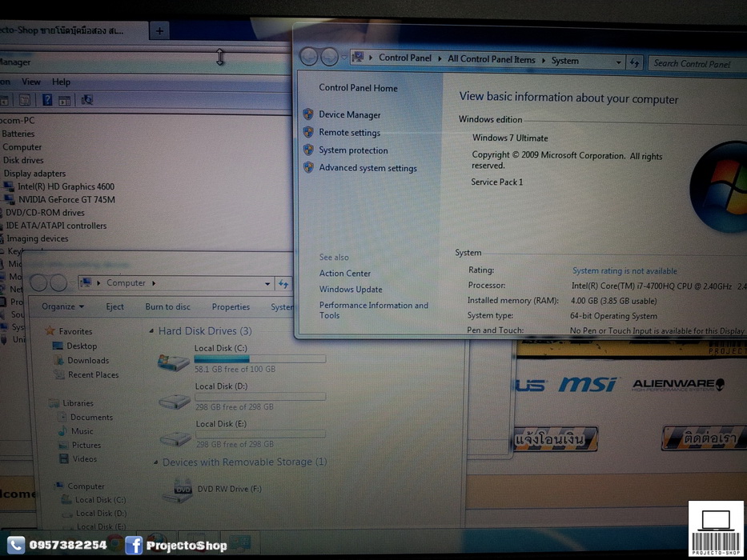Open Desktop in Favorites
Image resolution: width=747 pixels, height=560 pixels.
click(82, 346)
